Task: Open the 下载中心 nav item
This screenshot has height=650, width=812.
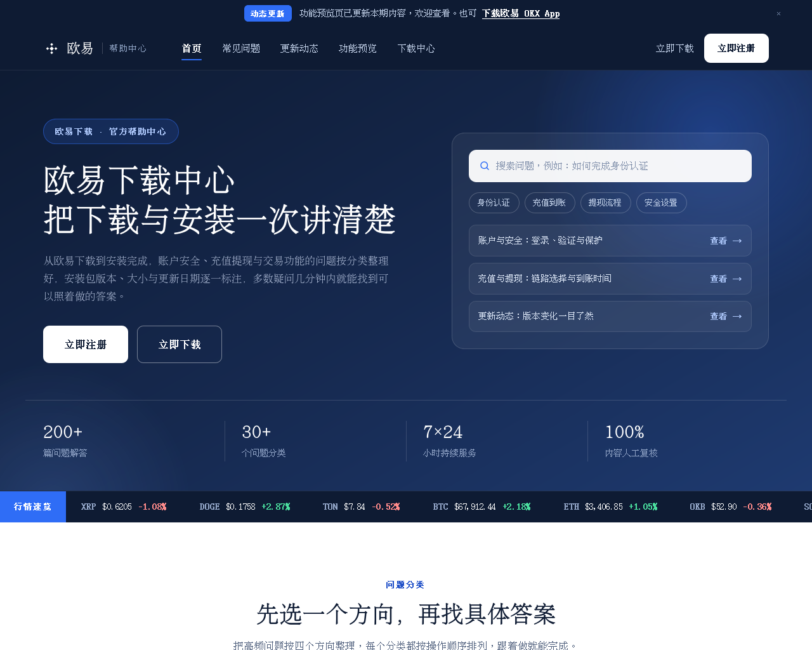Action: click(x=416, y=48)
